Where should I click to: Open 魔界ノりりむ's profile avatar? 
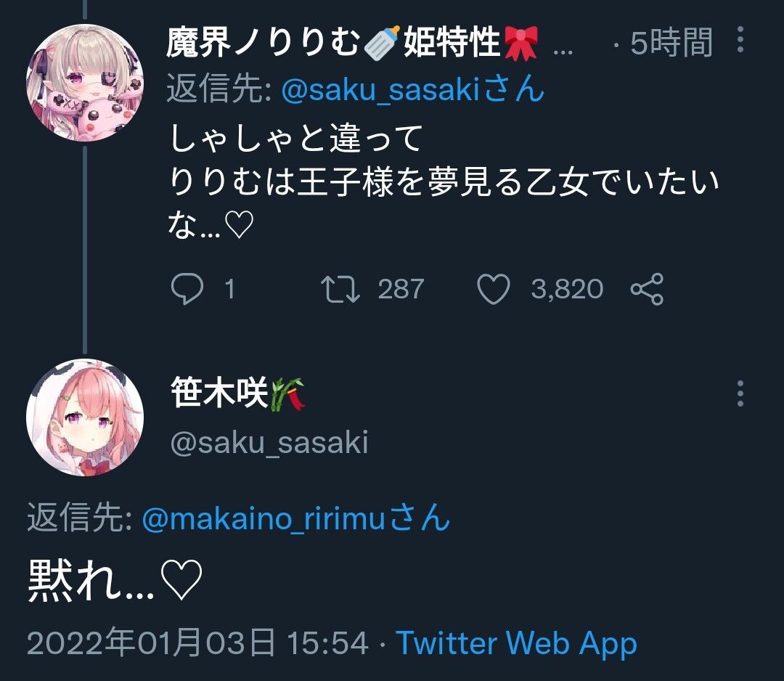click(84, 83)
